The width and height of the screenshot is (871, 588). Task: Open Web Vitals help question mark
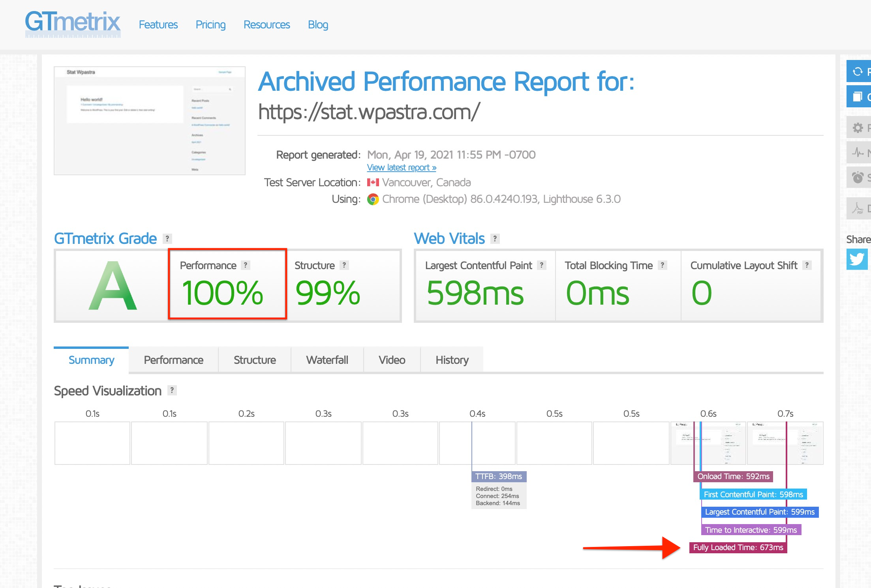(x=495, y=238)
